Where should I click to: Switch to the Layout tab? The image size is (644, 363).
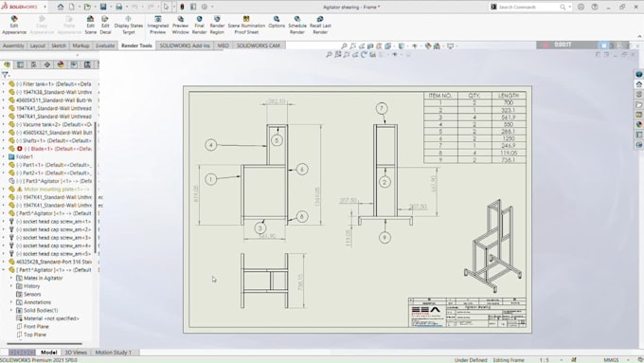(x=37, y=45)
